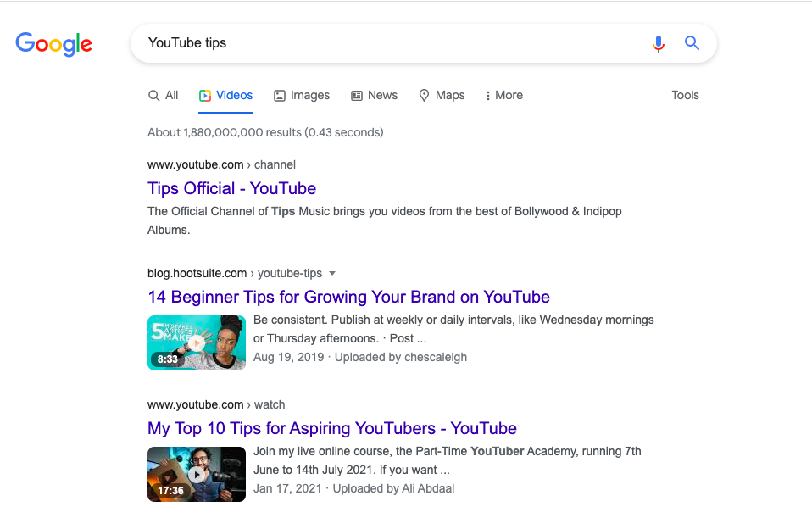812x529 pixels.
Task: Open the Maps tab
Action: (442, 95)
